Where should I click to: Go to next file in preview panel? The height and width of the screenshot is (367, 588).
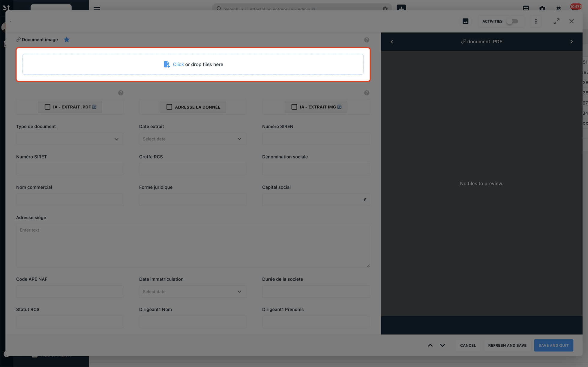click(x=571, y=42)
